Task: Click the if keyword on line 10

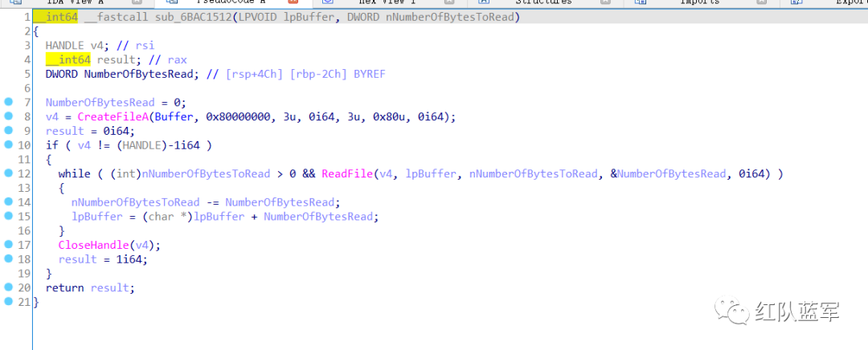Action: click(51, 145)
